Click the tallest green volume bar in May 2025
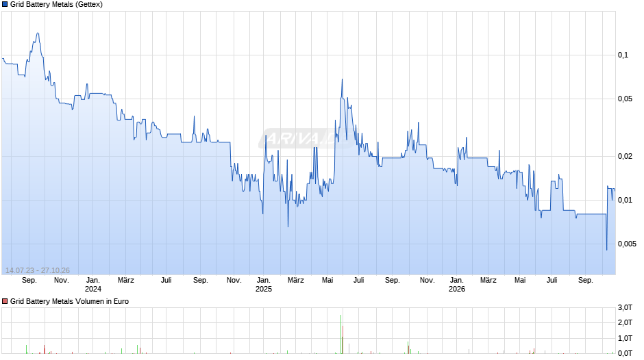Screen dimensions: 644x360 click(341, 334)
